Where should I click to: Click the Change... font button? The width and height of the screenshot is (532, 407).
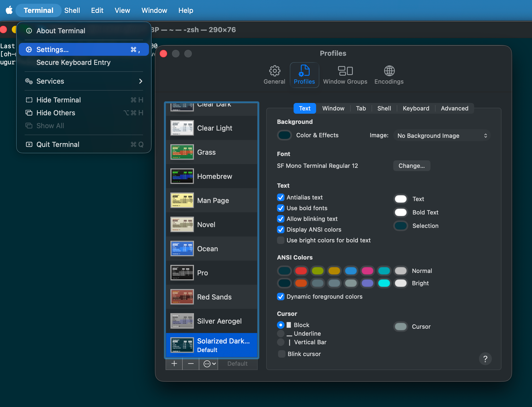[x=411, y=166]
